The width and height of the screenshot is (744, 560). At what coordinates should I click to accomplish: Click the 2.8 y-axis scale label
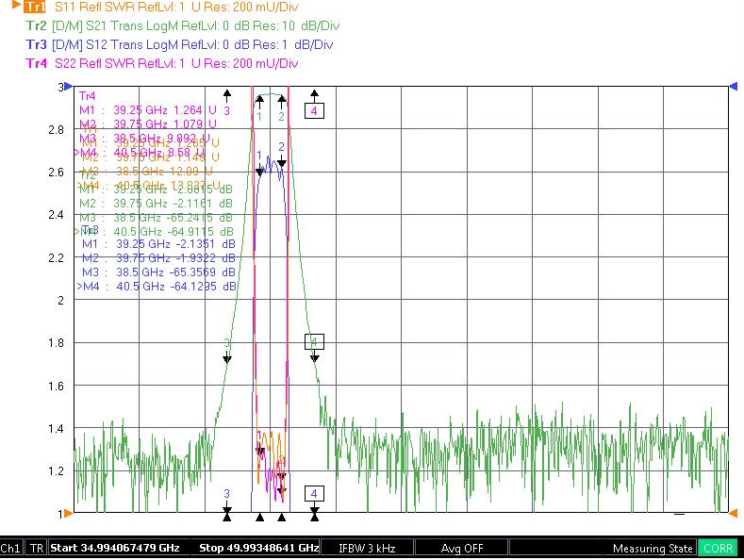point(56,129)
